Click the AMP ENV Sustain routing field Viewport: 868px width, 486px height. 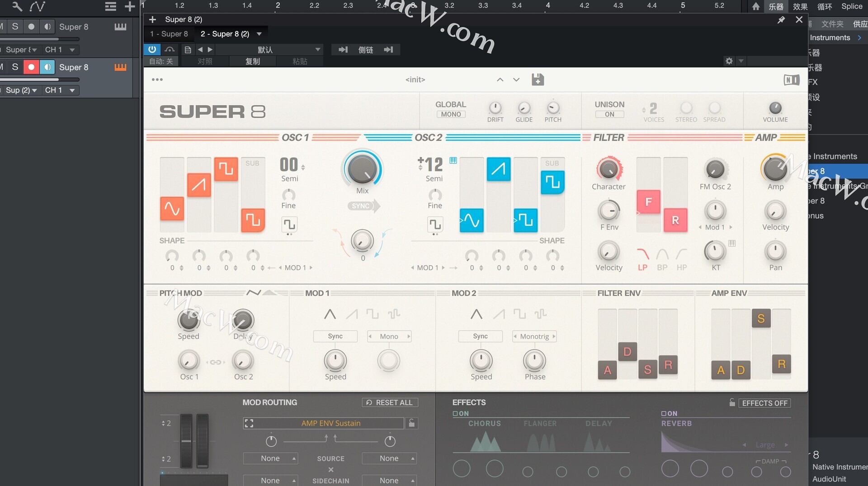[x=324, y=423]
